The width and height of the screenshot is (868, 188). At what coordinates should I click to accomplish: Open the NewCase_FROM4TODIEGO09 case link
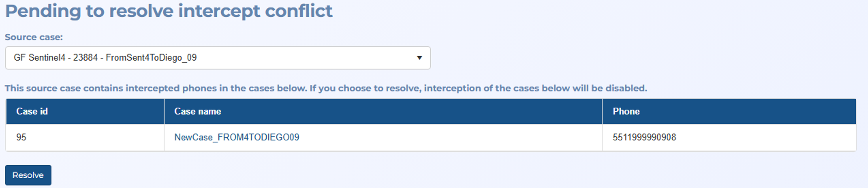pyautogui.click(x=237, y=137)
